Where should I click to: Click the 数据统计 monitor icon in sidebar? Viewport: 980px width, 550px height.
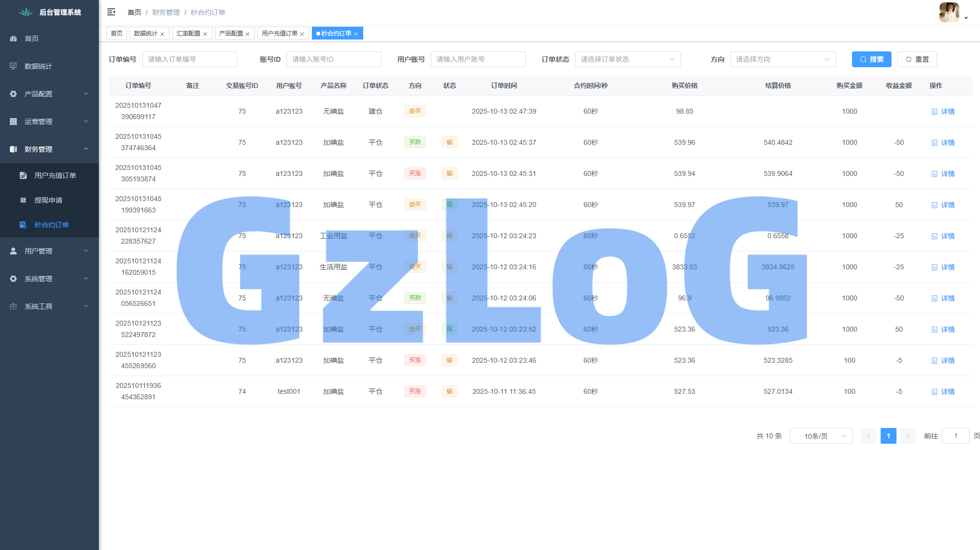13,66
